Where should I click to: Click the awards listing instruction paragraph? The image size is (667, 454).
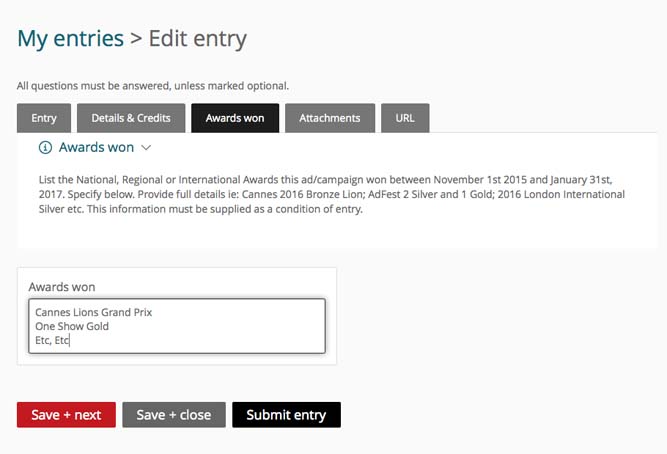pyautogui.click(x=332, y=194)
